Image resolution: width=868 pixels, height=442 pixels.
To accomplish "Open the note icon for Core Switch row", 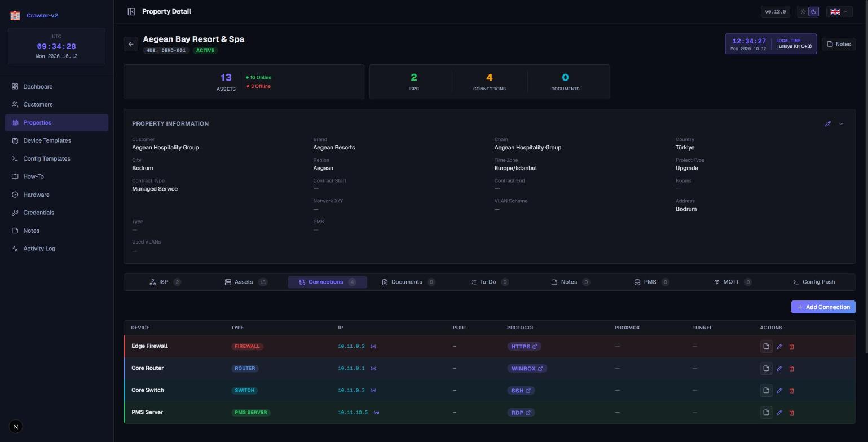I will 766,391.
